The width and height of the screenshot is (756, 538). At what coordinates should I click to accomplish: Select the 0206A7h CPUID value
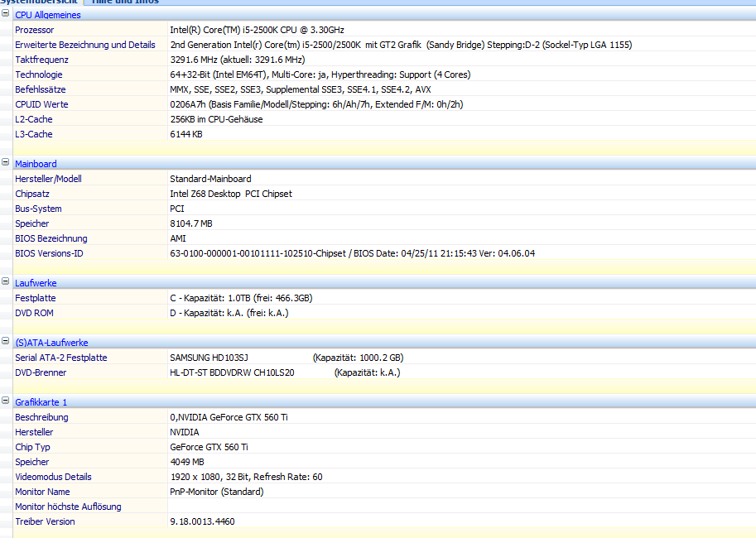pyautogui.click(x=316, y=104)
